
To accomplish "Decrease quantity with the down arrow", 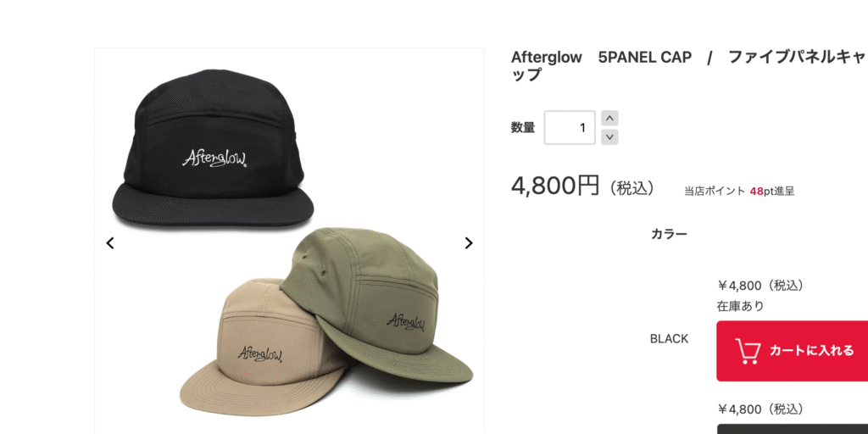I will pos(609,136).
